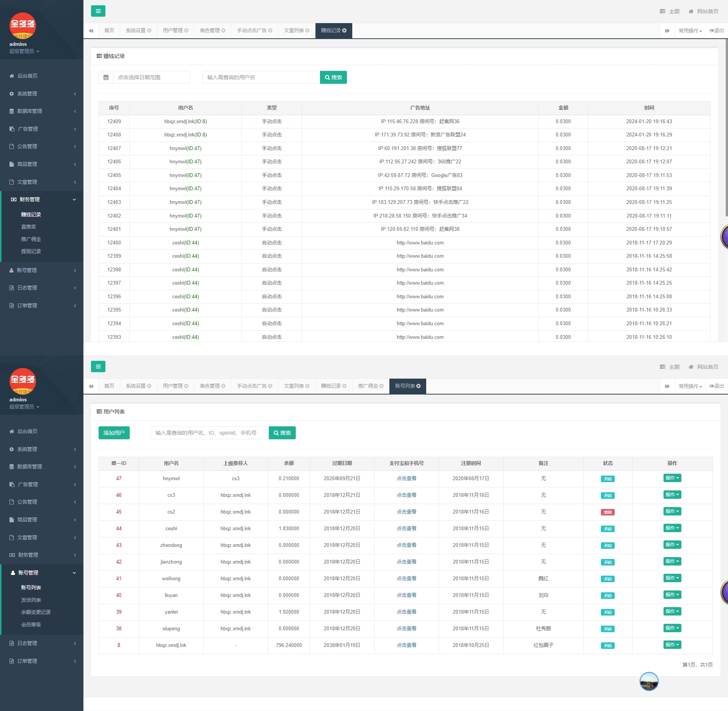
Task: Click 点击查看 link for user yanlei
Action: [x=406, y=612]
